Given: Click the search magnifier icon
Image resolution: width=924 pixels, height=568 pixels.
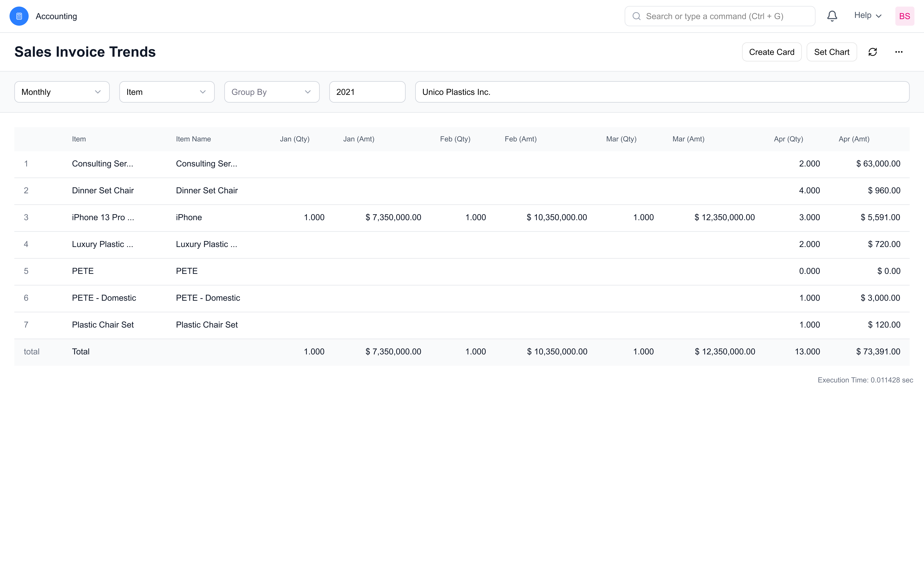Looking at the screenshot, I should click(636, 16).
